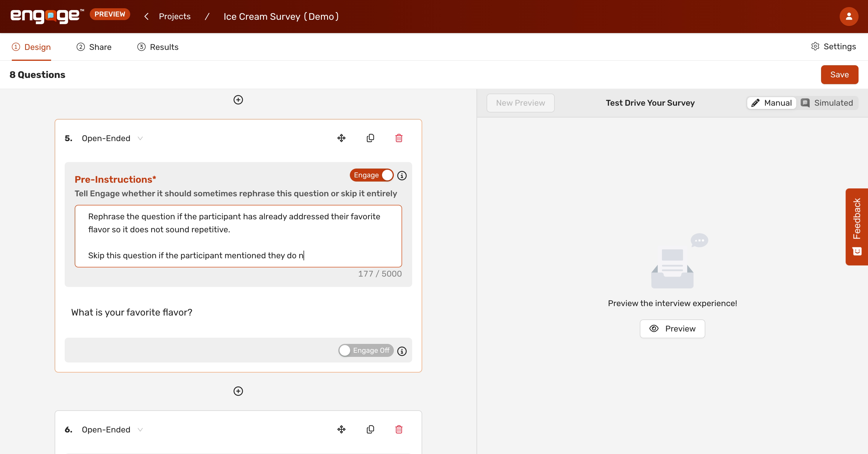This screenshot has height=454, width=868.
Task: Start the Preview interview experience
Action: [x=672, y=328]
